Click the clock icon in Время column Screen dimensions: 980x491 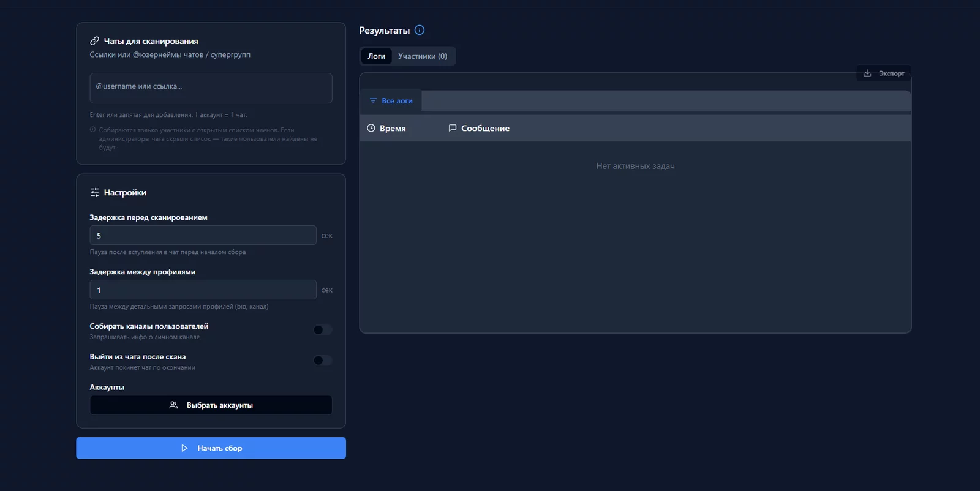click(371, 128)
